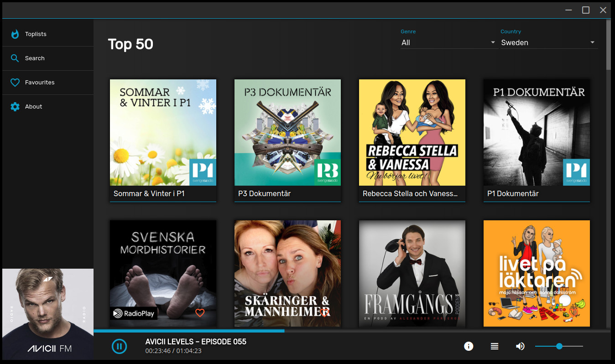Close the application window
This screenshot has width=615, height=364.
point(603,10)
